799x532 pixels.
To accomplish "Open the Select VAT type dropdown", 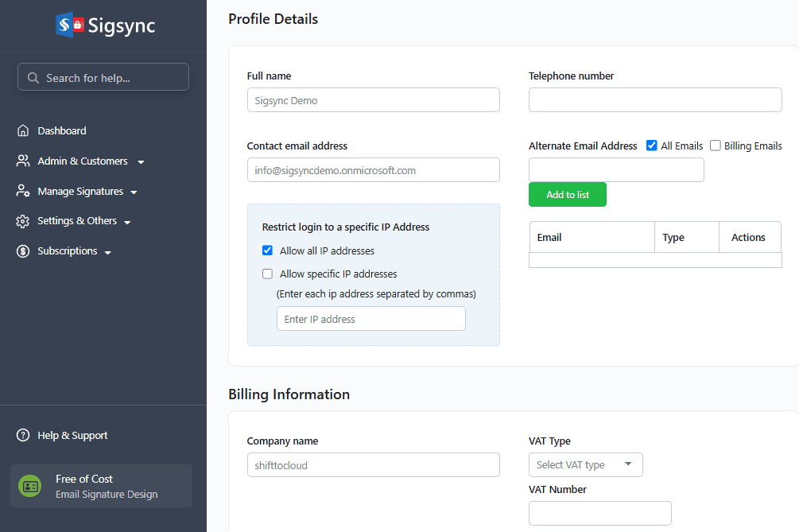I will [585, 465].
